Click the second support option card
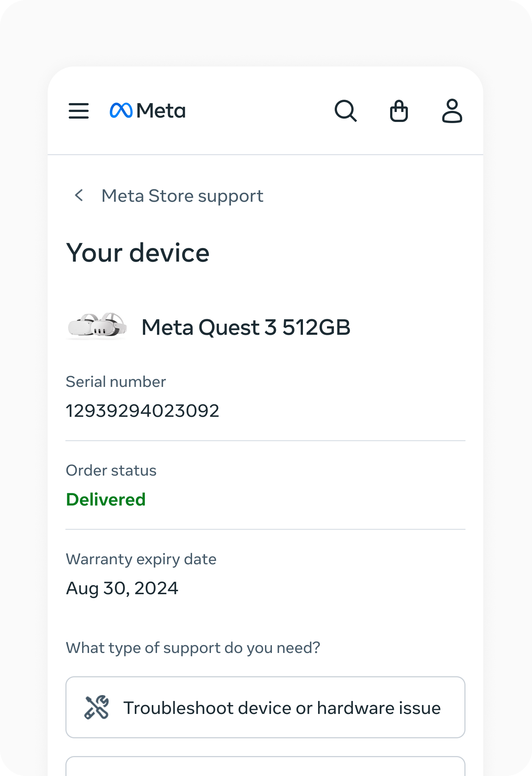 (265, 766)
